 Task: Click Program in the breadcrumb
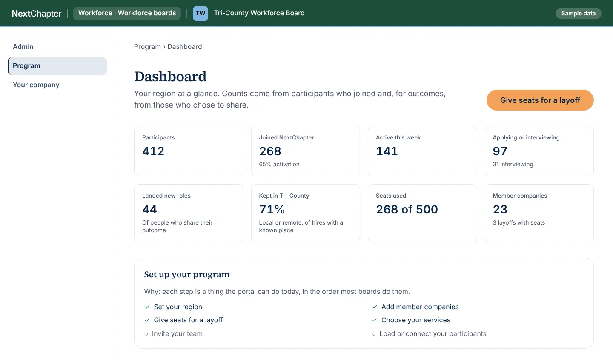(x=147, y=47)
